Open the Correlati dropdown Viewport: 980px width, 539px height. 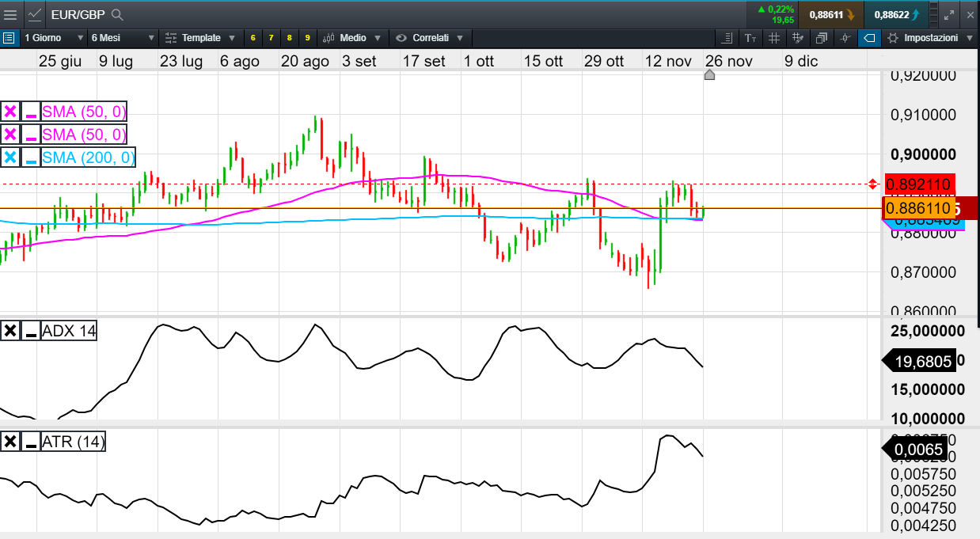431,37
